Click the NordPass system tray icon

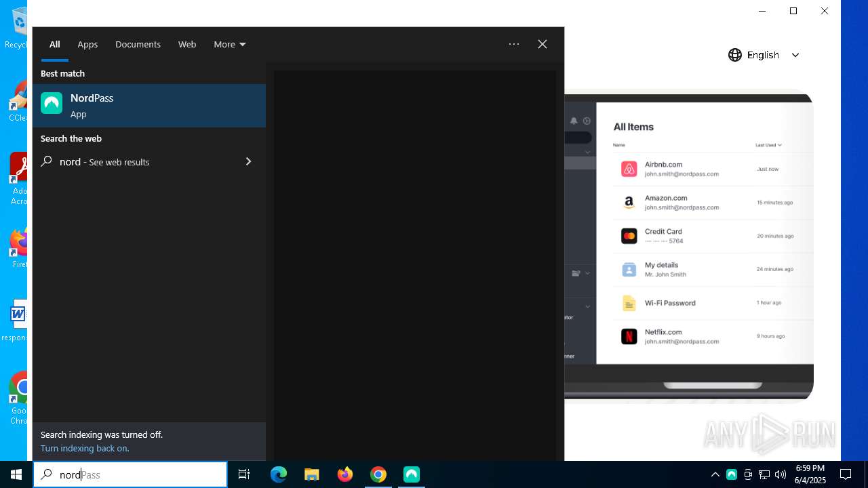coord(732,474)
